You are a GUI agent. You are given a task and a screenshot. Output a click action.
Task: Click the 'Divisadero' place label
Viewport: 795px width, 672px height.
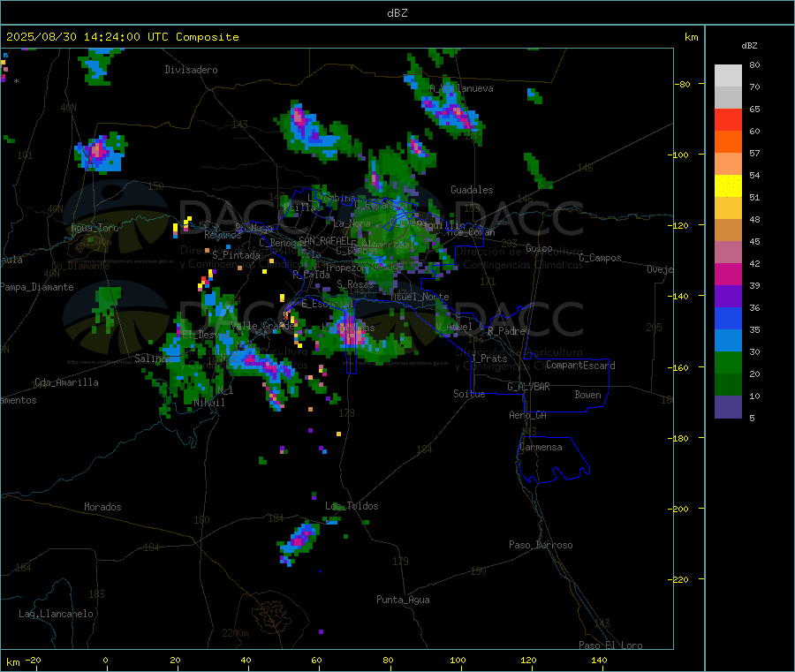191,70
